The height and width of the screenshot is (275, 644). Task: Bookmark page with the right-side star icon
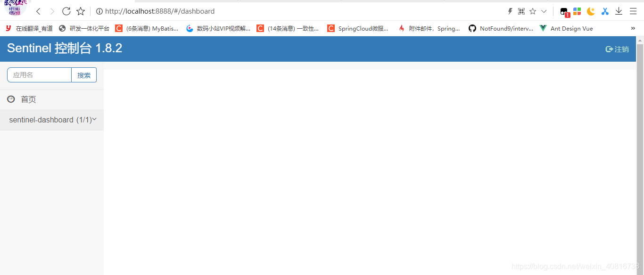[x=533, y=11]
